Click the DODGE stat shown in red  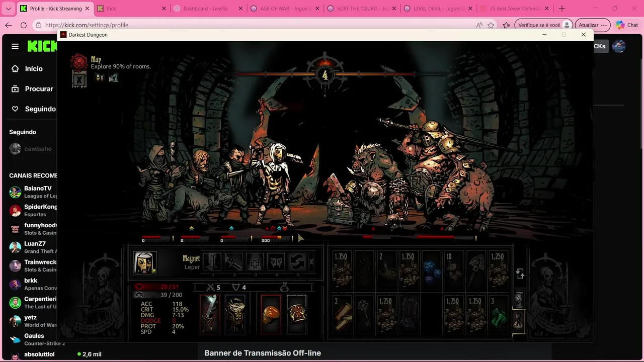click(x=151, y=321)
